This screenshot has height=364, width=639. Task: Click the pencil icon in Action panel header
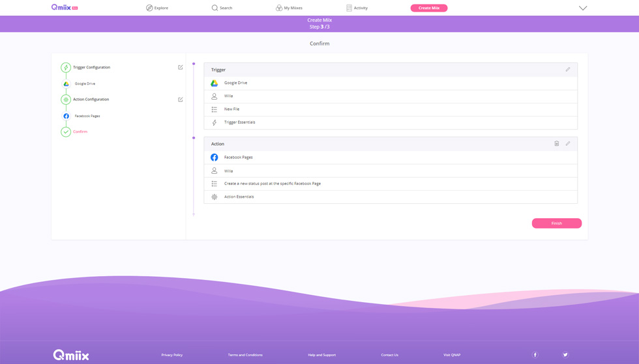567,144
